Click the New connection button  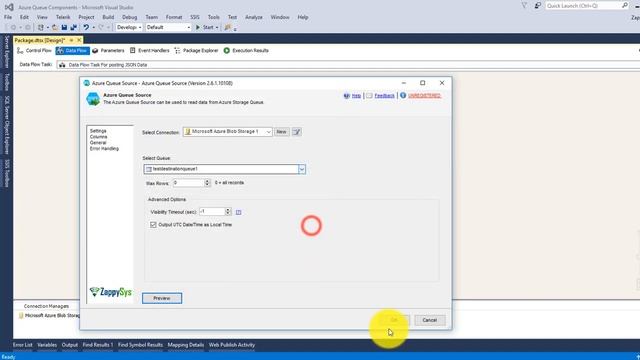click(281, 132)
